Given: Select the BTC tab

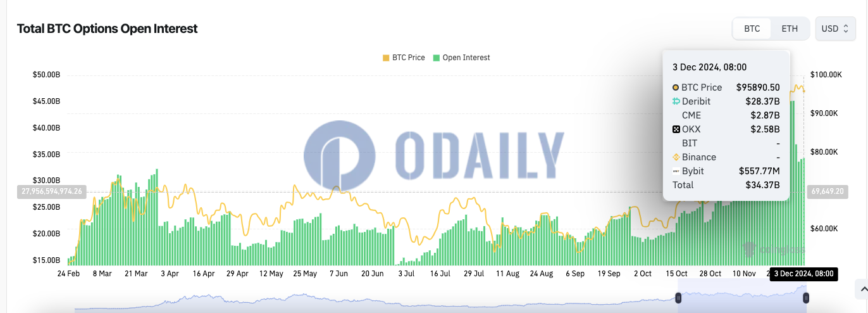Looking at the screenshot, I should click(x=752, y=29).
